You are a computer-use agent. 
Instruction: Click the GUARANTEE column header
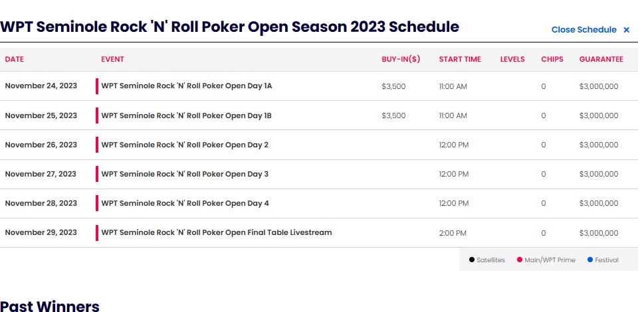click(x=601, y=59)
